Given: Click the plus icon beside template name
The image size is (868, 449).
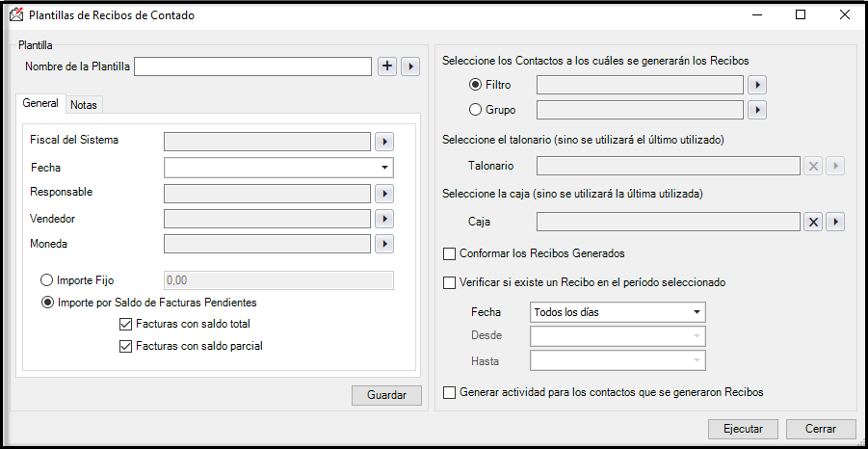Looking at the screenshot, I should pos(387,66).
